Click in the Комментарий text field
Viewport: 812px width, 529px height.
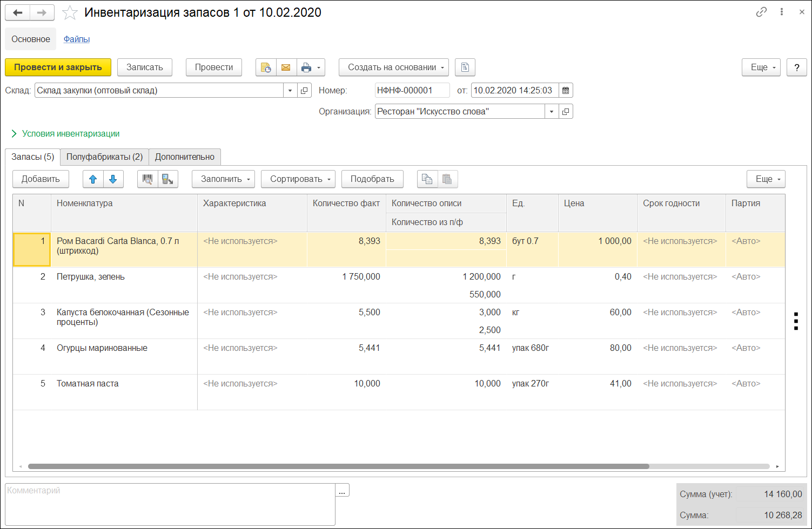tap(170, 504)
